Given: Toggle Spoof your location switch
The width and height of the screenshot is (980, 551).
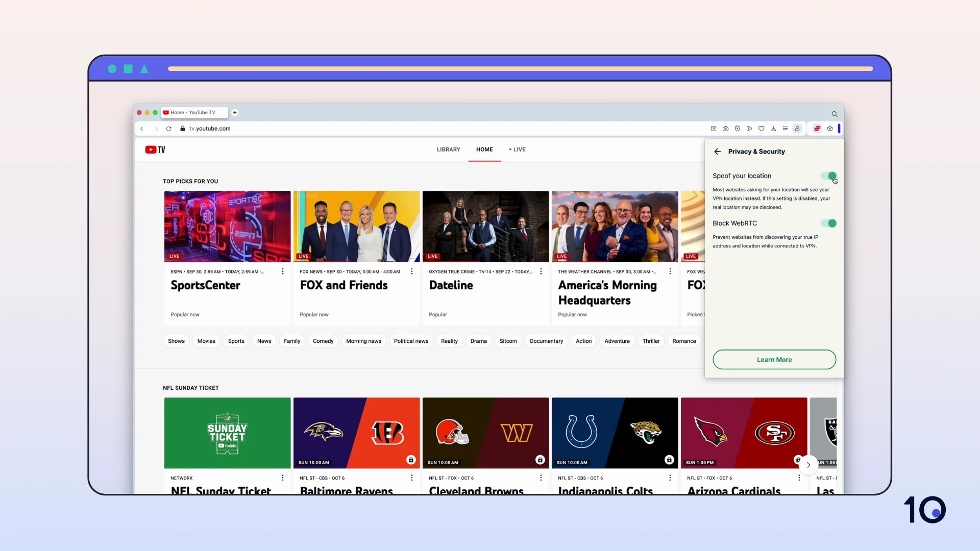Looking at the screenshot, I should [828, 176].
